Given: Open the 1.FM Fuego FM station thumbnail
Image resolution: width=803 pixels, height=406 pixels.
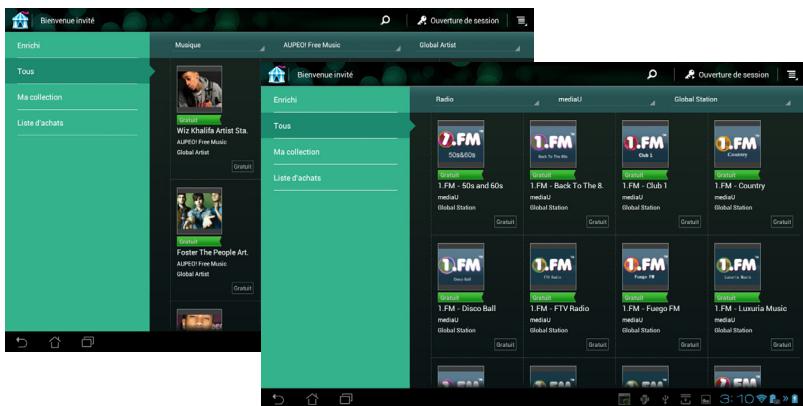Looking at the screenshot, I should [x=645, y=267].
